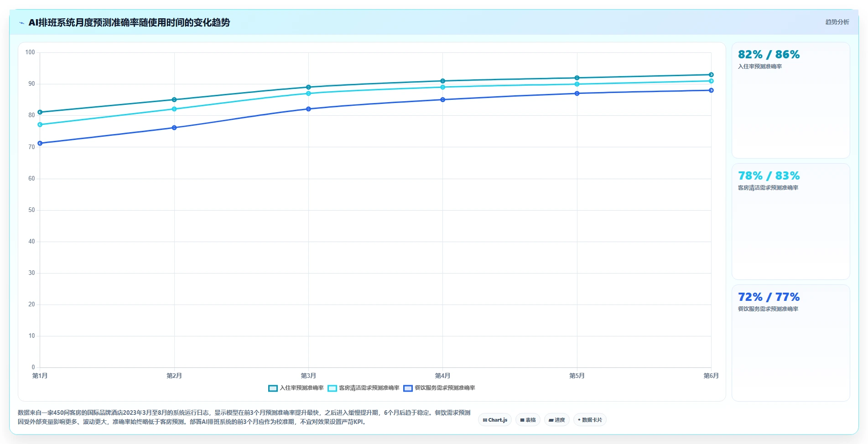
Task: Click the dark blue 餐饮服务 legend swatch
Action: pos(408,388)
